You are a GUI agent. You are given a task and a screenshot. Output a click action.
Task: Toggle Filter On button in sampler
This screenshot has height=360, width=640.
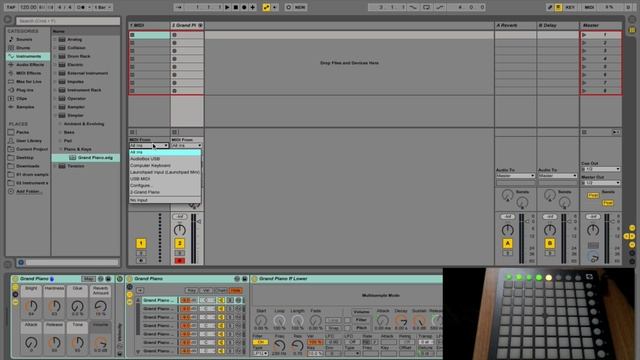[260, 342]
